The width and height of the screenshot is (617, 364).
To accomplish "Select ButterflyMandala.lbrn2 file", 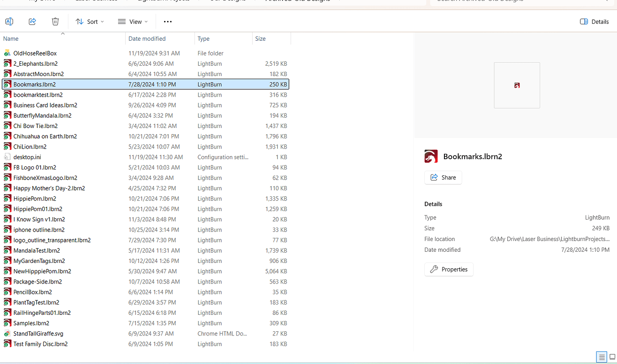I will (x=42, y=115).
